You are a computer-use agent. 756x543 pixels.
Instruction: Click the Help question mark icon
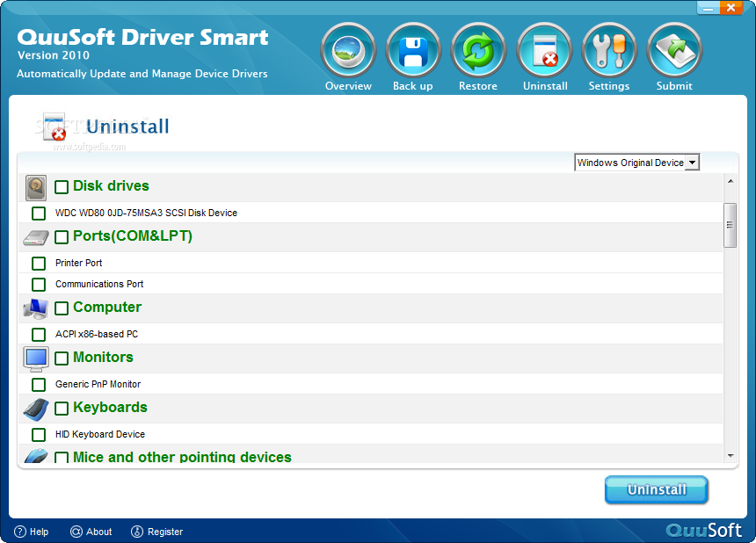(19, 532)
